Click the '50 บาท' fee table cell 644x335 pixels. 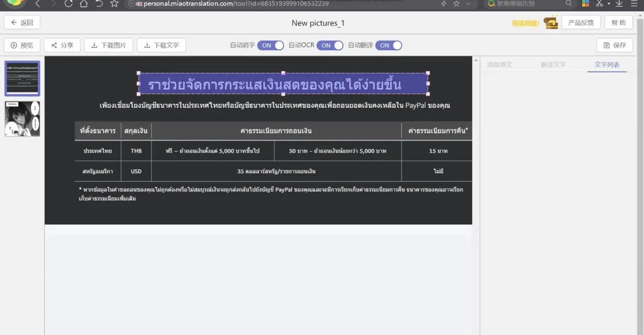pos(338,151)
